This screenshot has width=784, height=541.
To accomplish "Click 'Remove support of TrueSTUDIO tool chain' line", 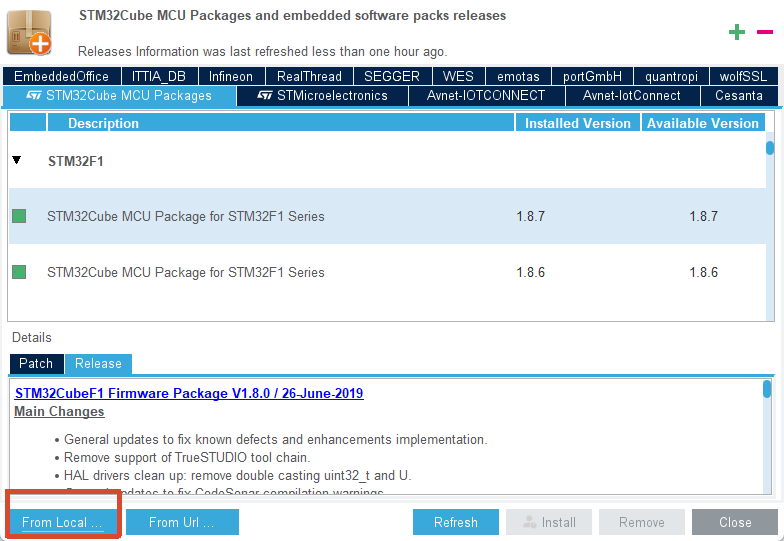I will click(187, 458).
